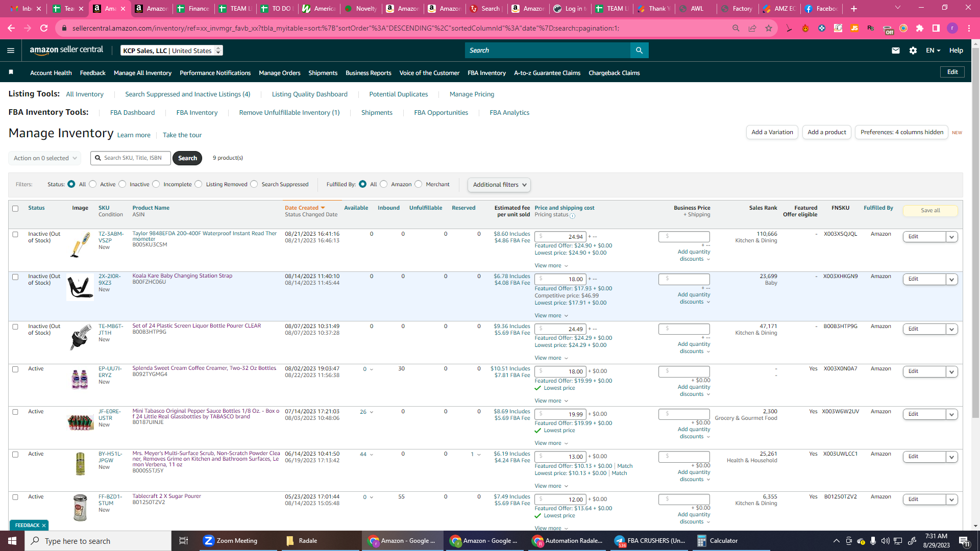Open Windows Start menu
Screen dimensions: 980x551
point(12,541)
